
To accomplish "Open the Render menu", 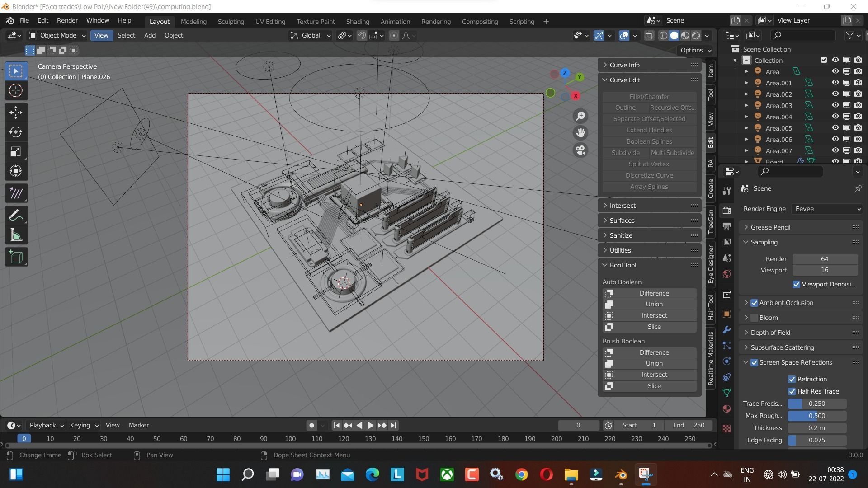I will coord(67,21).
